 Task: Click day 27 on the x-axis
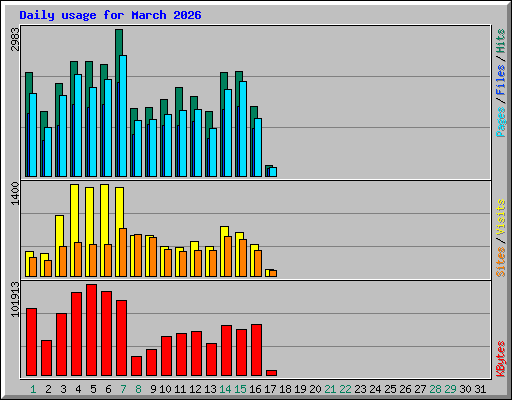(x=420, y=389)
